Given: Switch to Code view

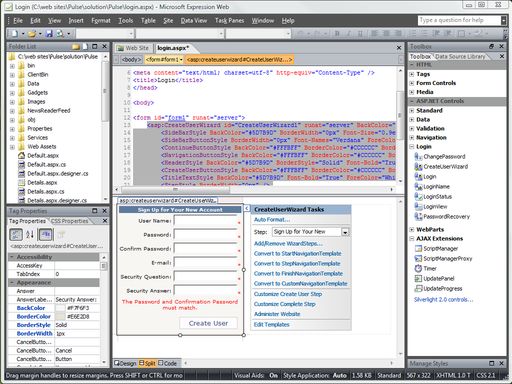Looking at the screenshot, I should (168, 363).
